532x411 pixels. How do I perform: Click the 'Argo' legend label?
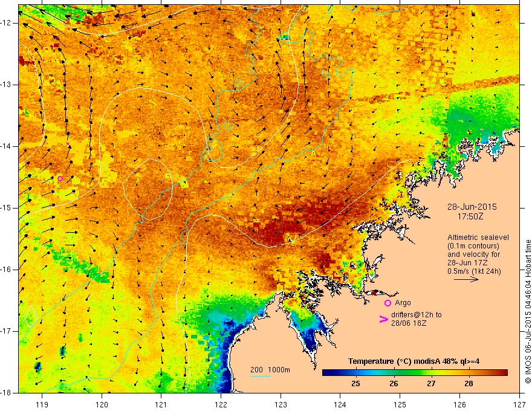pyautogui.click(x=403, y=303)
